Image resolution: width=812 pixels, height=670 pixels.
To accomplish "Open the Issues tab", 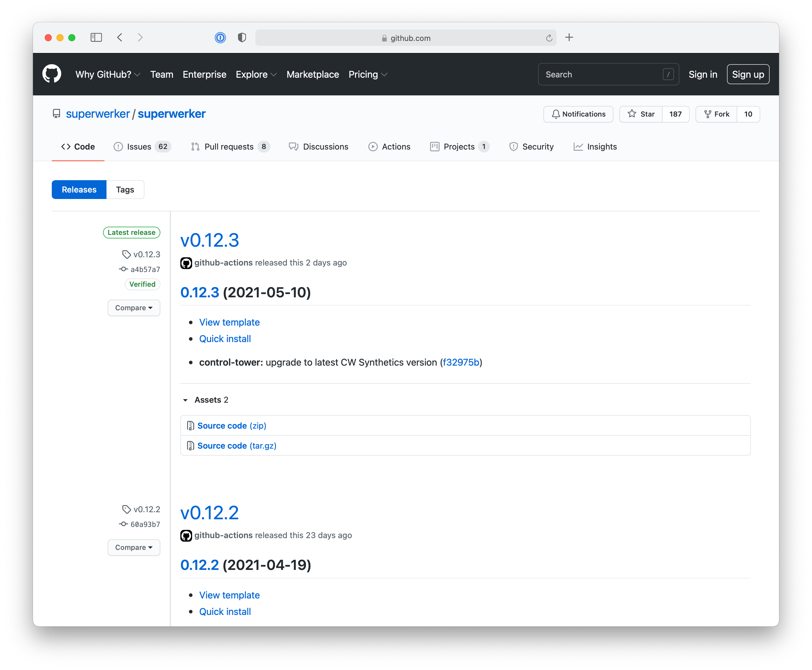I will tap(142, 147).
